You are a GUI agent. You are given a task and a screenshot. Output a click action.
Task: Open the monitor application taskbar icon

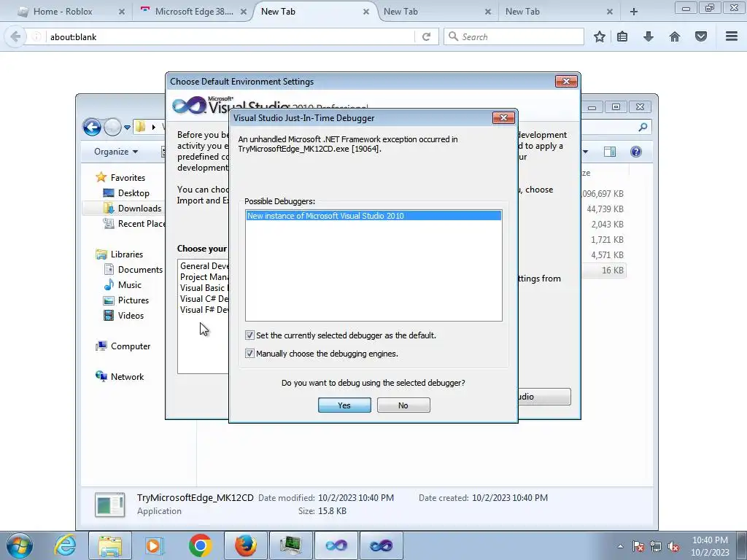(x=291, y=545)
